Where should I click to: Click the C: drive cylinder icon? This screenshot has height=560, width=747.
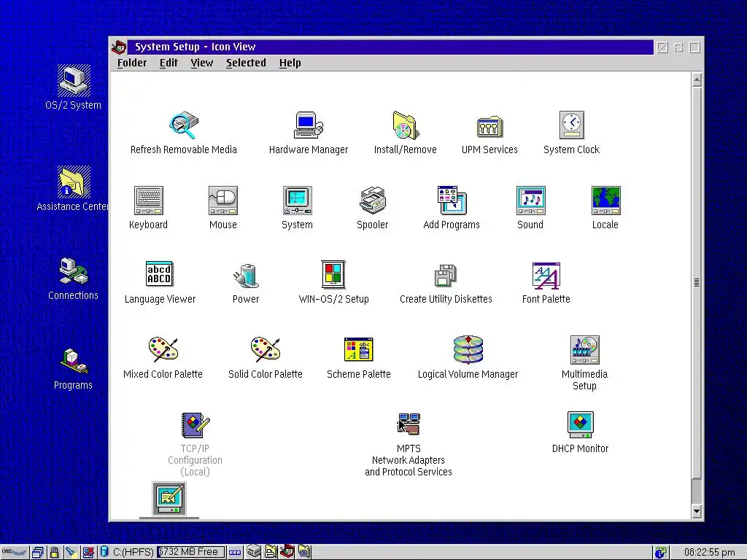[x=104, y=552]
